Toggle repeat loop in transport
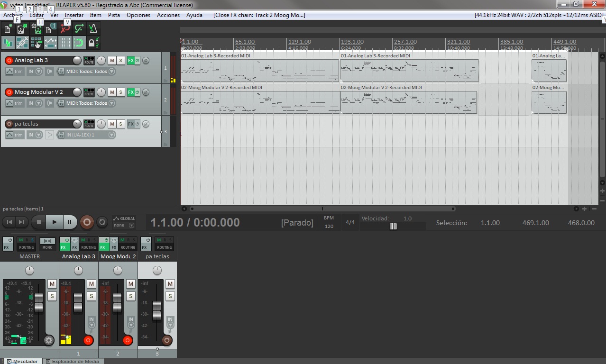Screen dimensions: 606x364 click(x=101, y=222)
